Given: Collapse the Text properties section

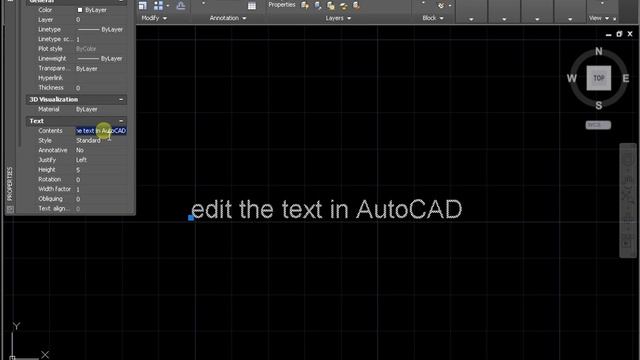Looking at the screenshot, I should 121,121.
